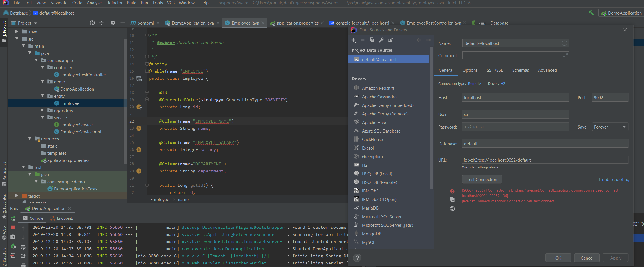
Task: Open the Troubleshooting link
Action: (x=613, y=179)
